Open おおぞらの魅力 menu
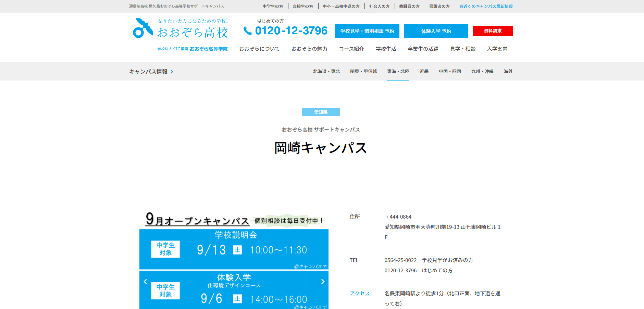The height and width of the screenshot is (309, 644). [309, 49]
